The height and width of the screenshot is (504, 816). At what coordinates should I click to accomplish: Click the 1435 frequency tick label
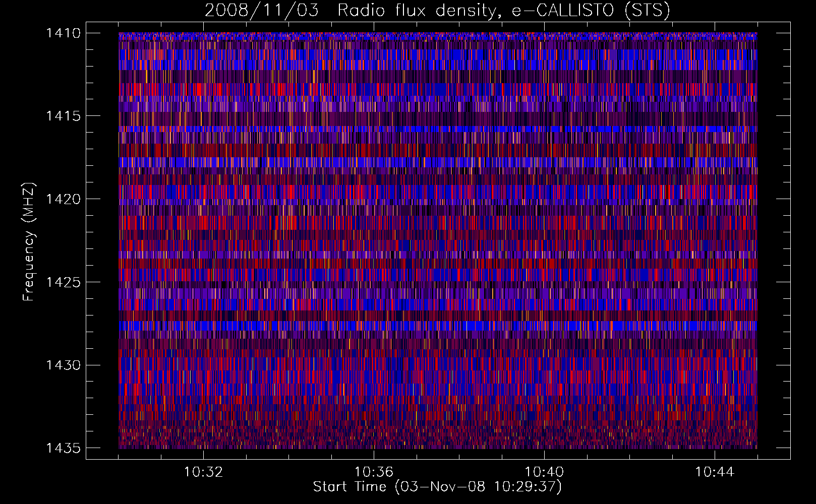tap(63, 448)
